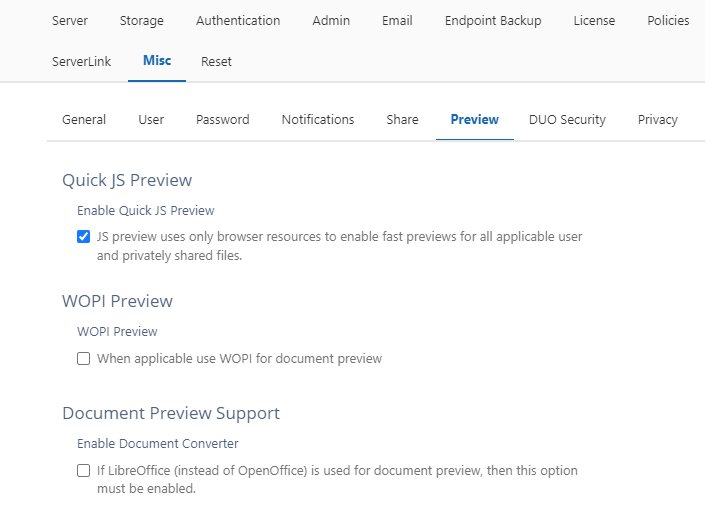Enable the Quick JS Preview checkbox
This screenshot has width=705, height=532.
pos(84,237)
